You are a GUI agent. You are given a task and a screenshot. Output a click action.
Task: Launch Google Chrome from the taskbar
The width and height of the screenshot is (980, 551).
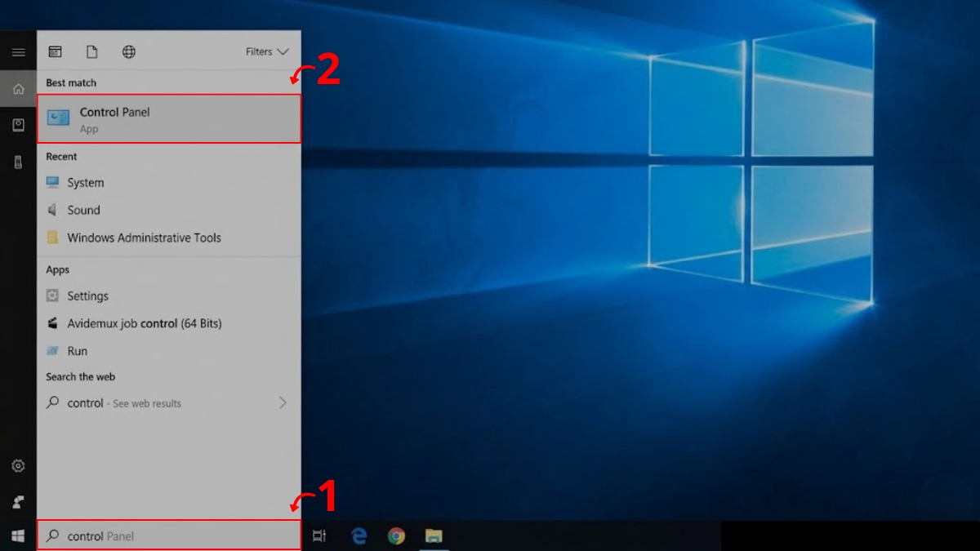click(x=396, y=535)
